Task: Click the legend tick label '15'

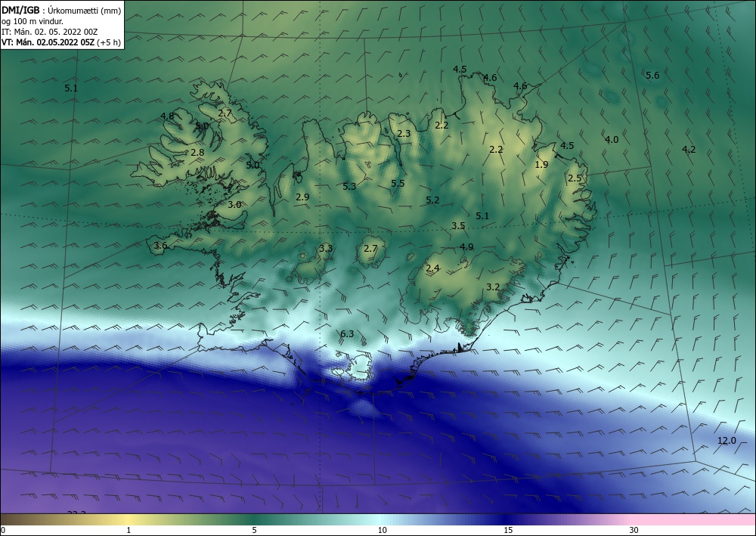Action: pyautogui.click(x=508, y=530)
